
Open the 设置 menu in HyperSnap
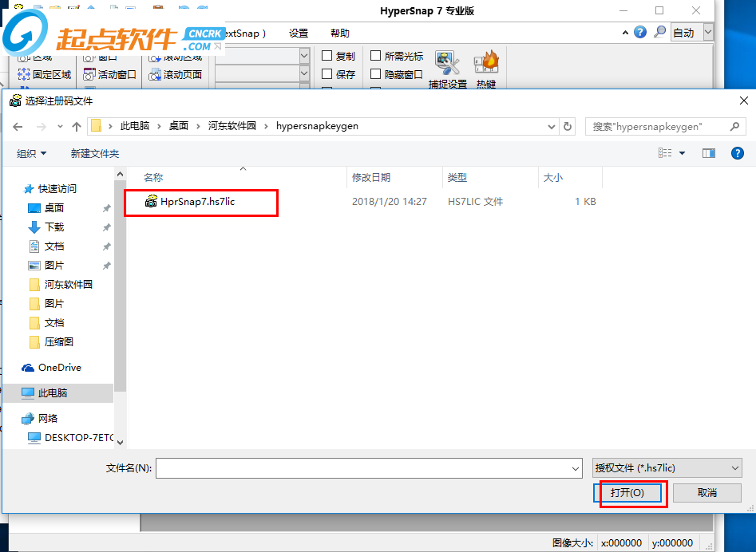click(299, 34)
